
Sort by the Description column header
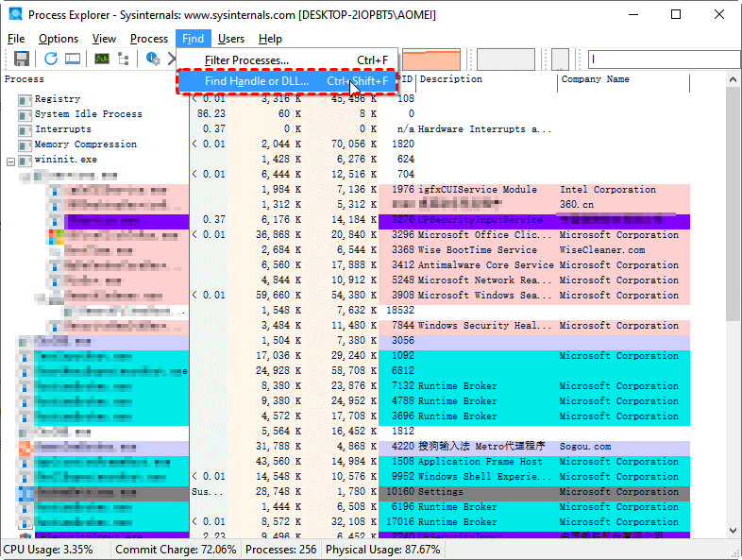tap(451, 79)
